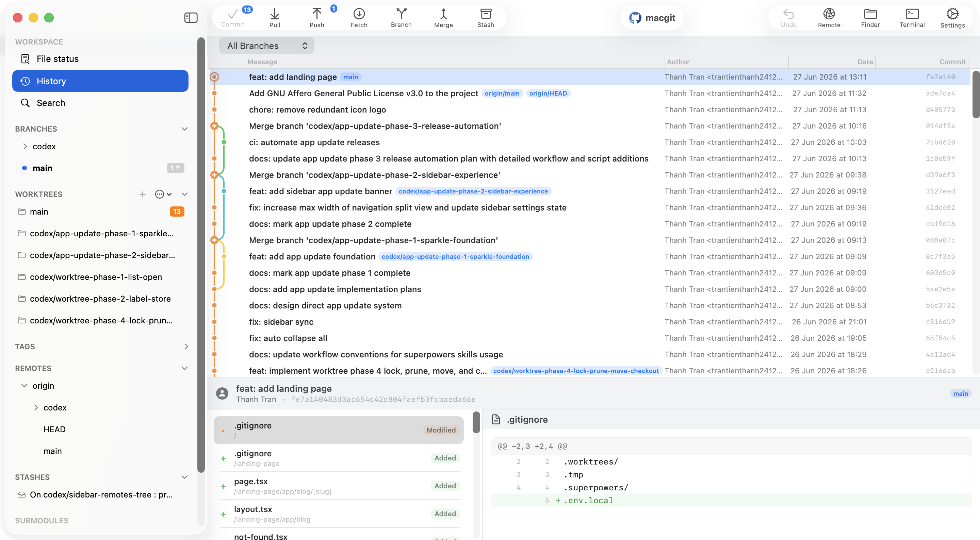Select commit 'fix: sidebar sync'
The width and height of the screenshot is (980, 540).
pos(589,322)
